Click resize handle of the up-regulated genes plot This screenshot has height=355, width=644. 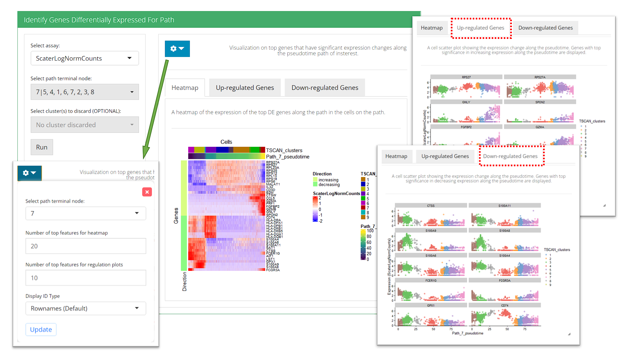click(604, 205)
